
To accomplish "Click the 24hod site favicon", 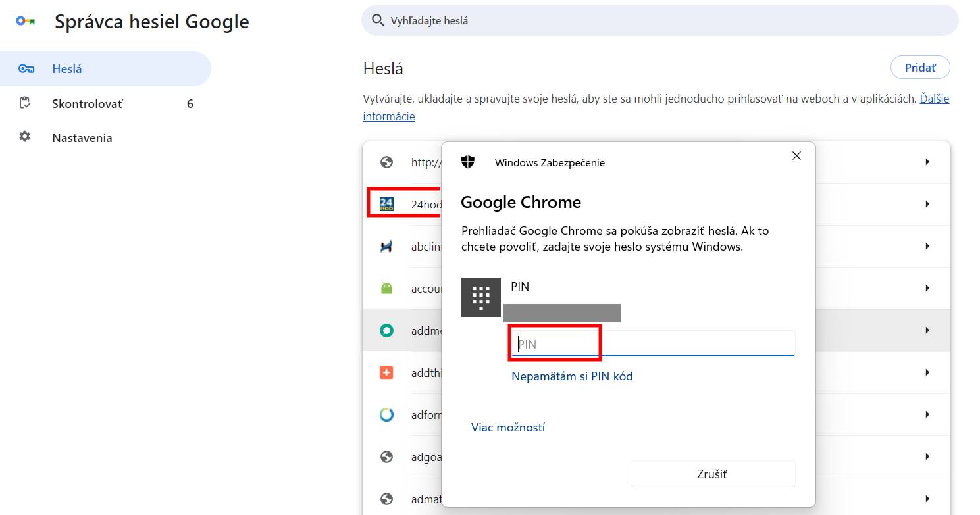I will click(386, 204).
